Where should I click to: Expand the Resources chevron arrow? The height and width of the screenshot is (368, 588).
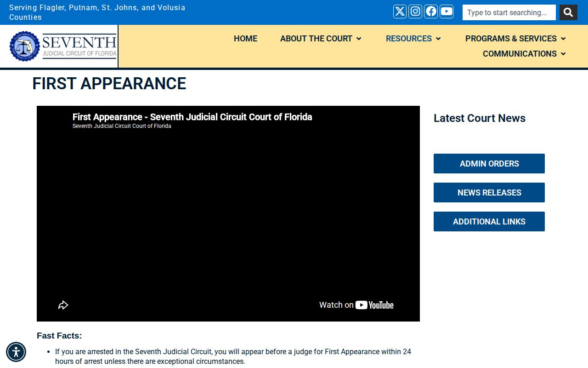(438, 39)
